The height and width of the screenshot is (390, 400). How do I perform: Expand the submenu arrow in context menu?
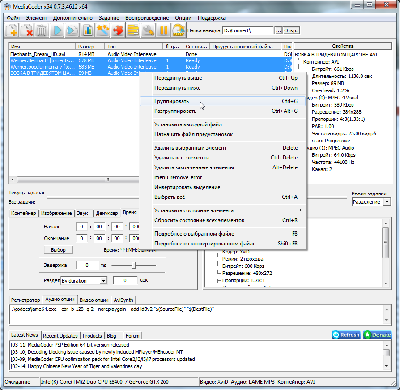(x=300, y=210)
